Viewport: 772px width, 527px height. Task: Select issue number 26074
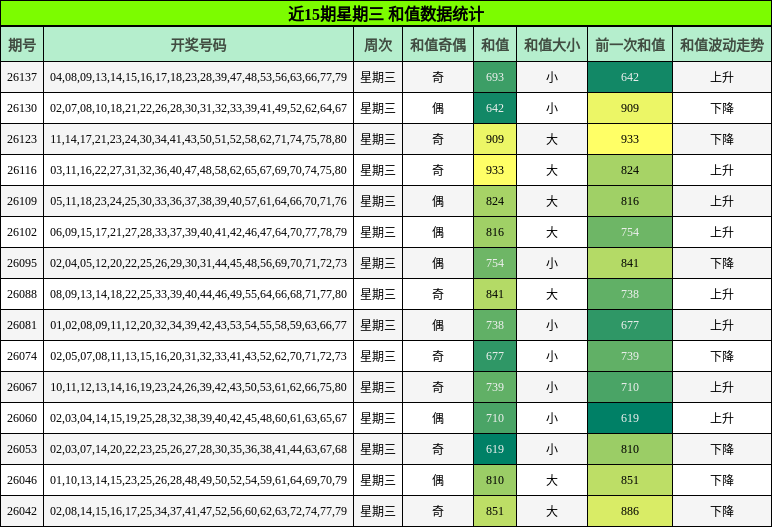[22, 356]
